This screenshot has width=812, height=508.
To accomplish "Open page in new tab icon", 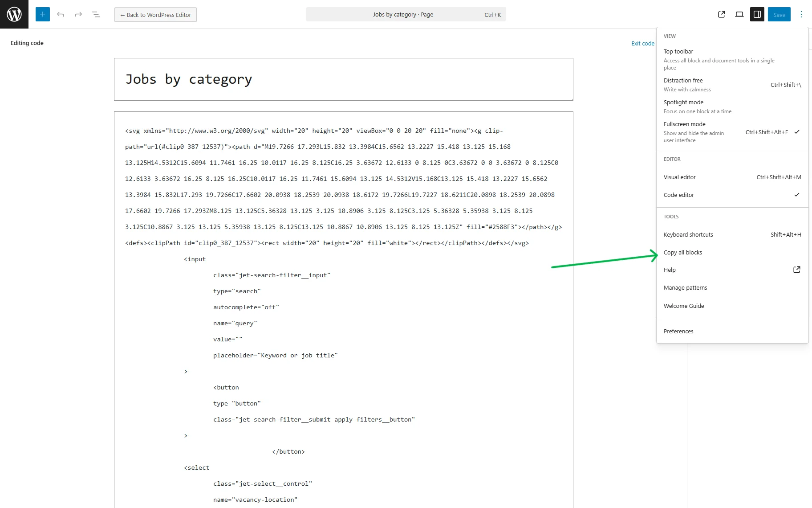I will 722,14.
